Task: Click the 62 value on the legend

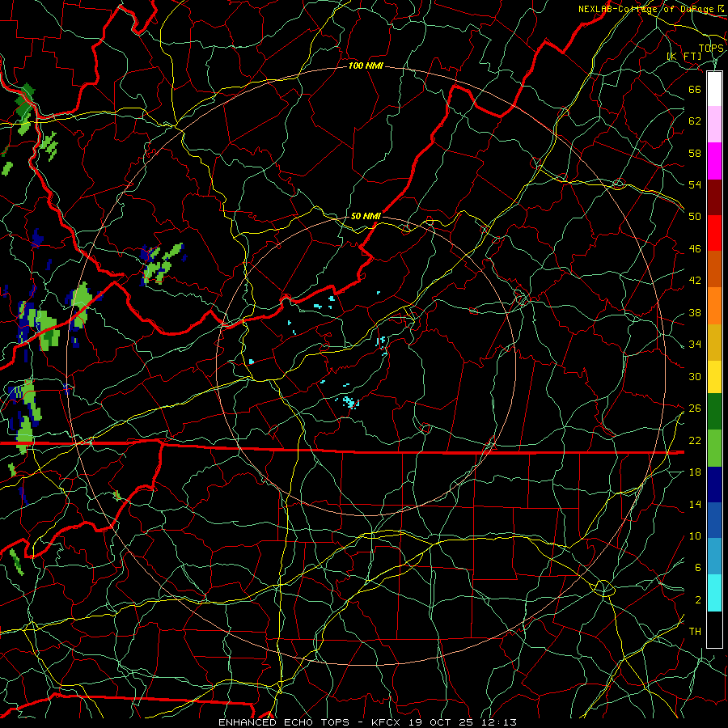Action: [x=695, y=121]
